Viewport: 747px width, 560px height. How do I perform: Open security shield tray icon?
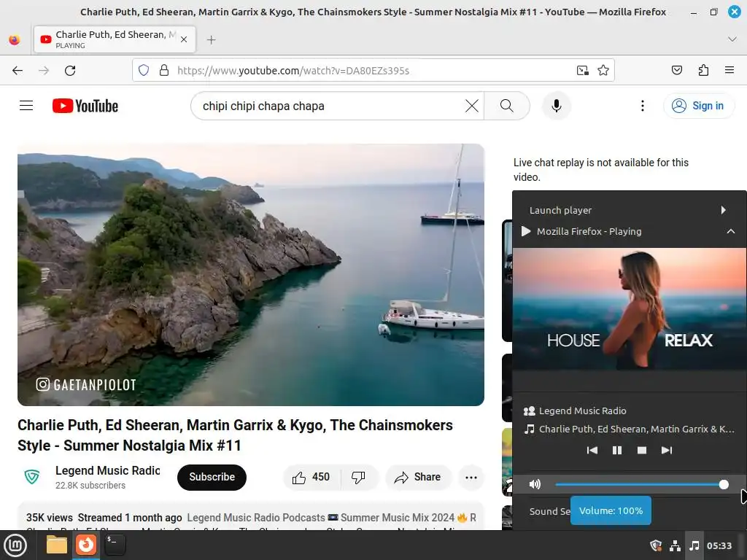point(656,545)
